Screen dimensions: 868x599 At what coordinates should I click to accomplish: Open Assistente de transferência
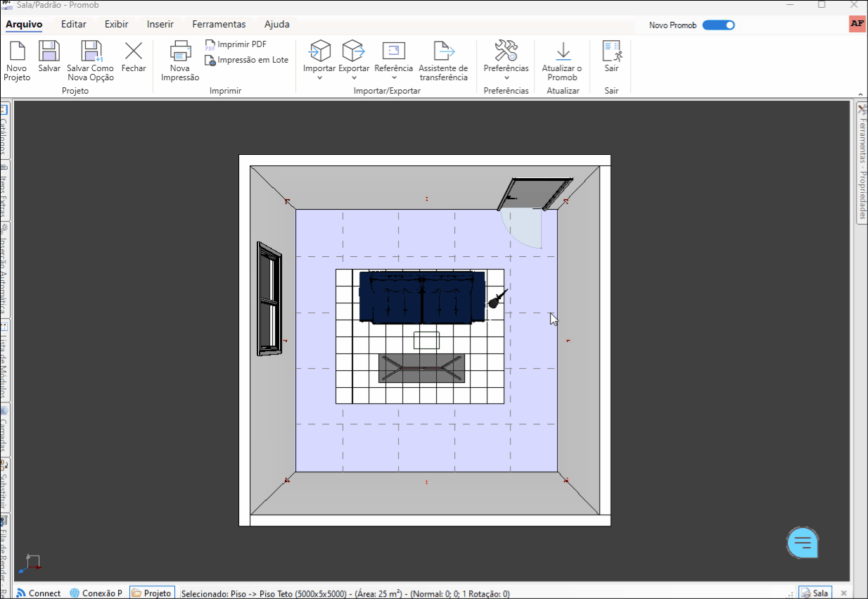(443, 61)
